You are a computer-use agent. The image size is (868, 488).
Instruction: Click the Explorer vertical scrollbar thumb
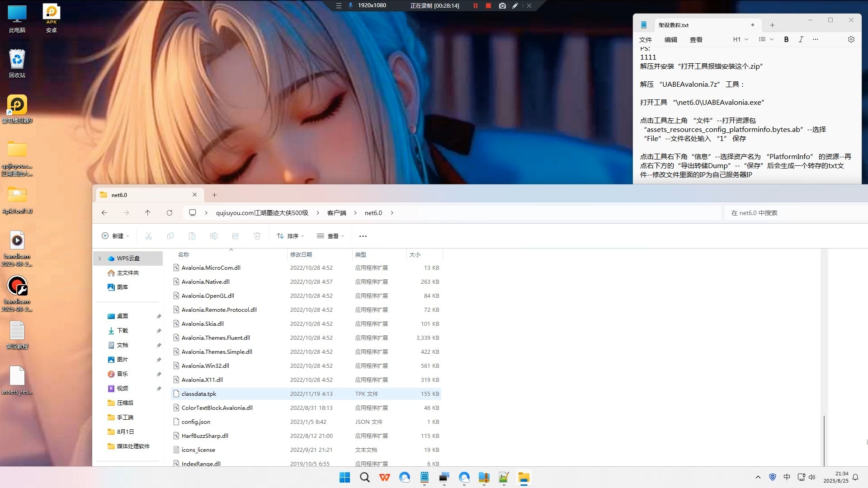click(824, 441)
